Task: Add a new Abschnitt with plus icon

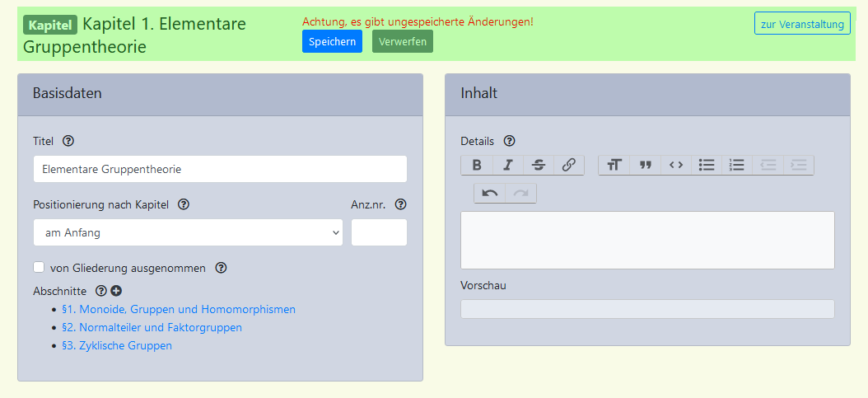Action: [115, 291]
